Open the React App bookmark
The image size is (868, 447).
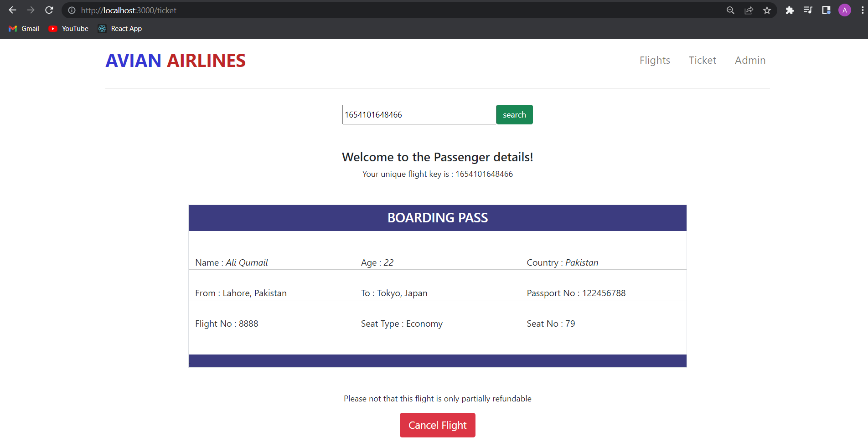[119, 28]
